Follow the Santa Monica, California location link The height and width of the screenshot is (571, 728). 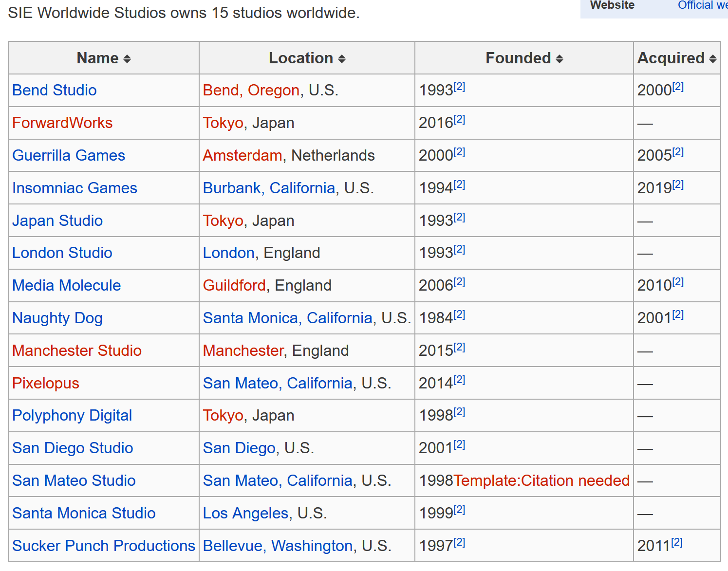tap(288, 318)
